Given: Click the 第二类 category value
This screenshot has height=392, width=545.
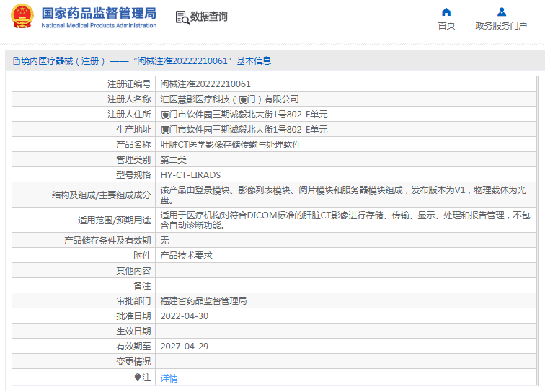Looking at the screenshot, I should click(173, 160).
